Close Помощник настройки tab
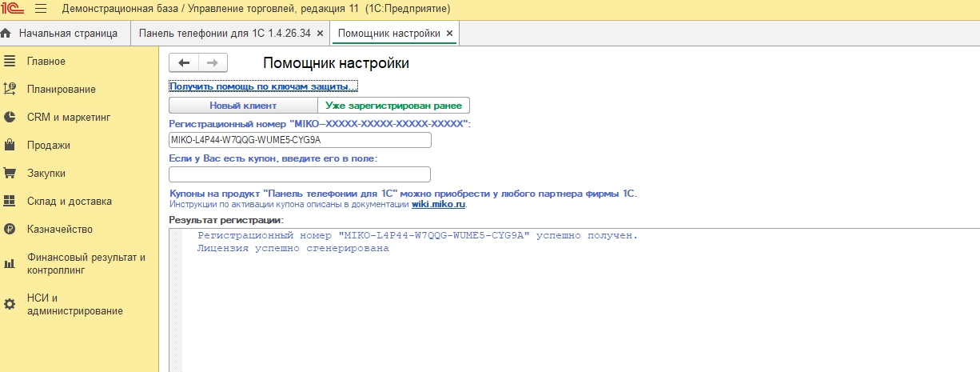980x372 pixels. [449, 34]
